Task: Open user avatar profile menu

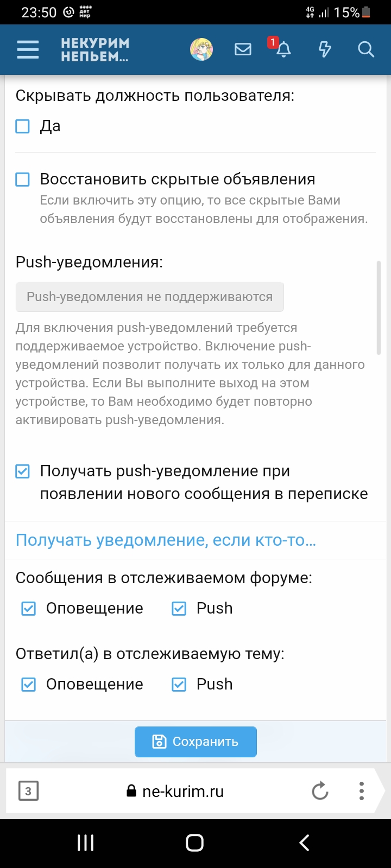Action: (x=201, y=49)
